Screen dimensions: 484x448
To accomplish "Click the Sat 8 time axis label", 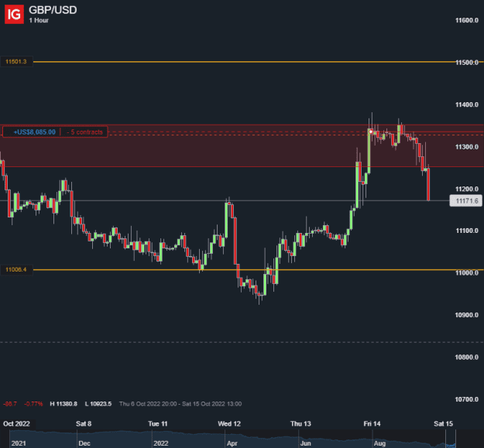I will [84, 424].
